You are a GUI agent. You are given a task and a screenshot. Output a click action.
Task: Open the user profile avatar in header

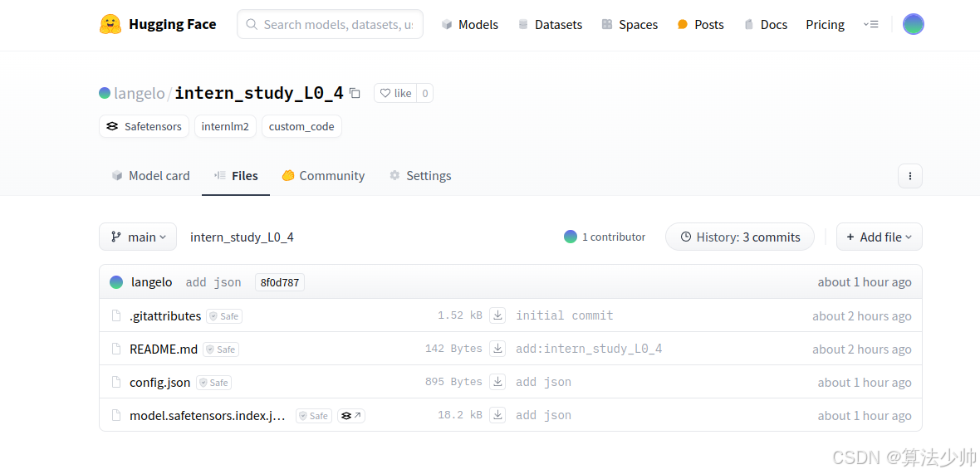913,24
